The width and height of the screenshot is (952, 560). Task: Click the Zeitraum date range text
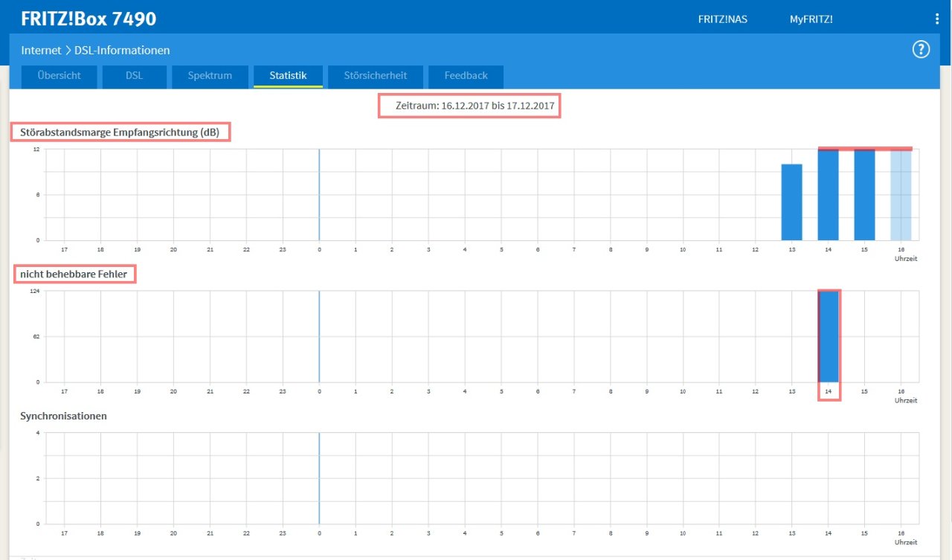click(x=469, y=106)
